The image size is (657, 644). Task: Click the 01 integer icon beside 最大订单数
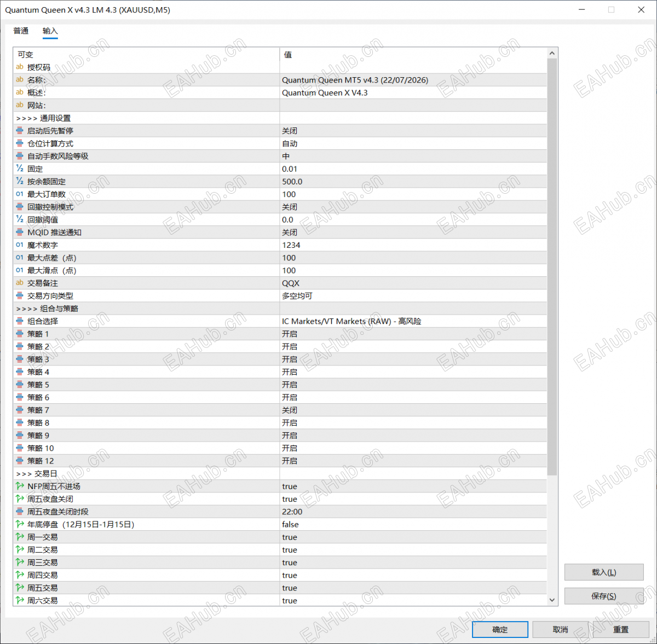point(20,194)
